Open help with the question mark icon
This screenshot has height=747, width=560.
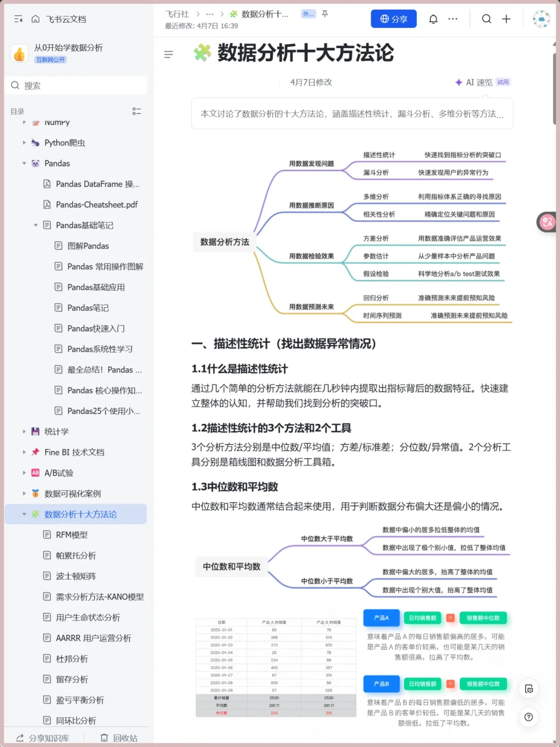(528, 717)
